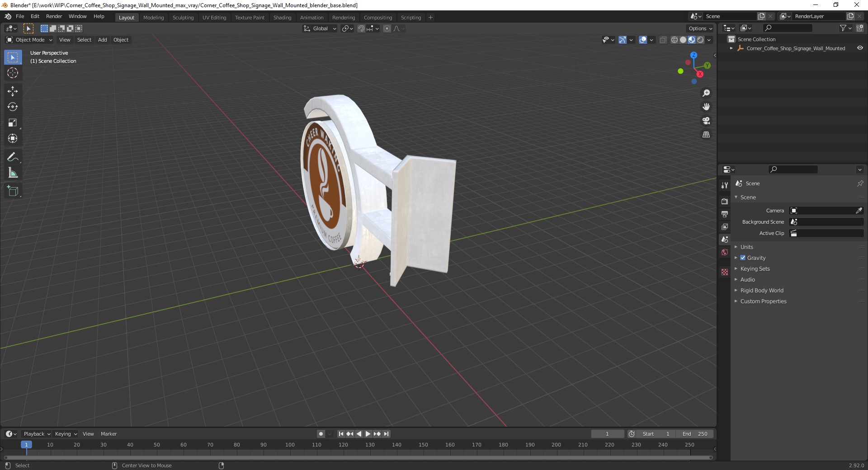
Task: Choose the Add Cube tool
Action: [13, 191]
